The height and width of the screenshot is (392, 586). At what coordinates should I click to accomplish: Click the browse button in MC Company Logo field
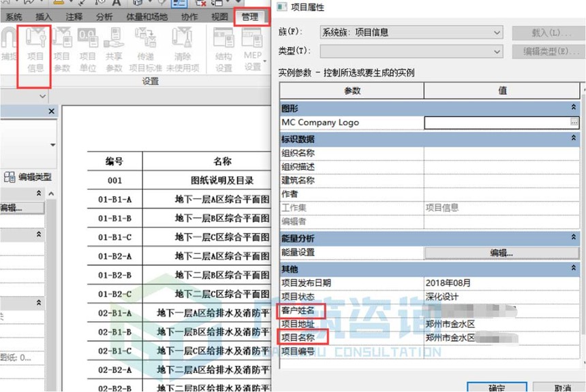pos(574,122)
